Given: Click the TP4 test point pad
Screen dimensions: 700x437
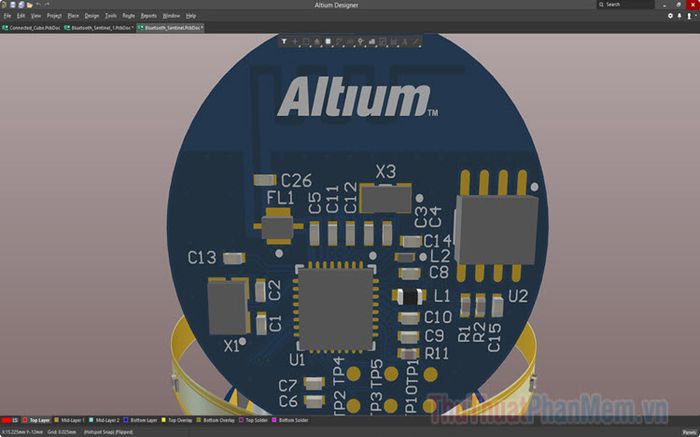Looking at the screenshot, I should (354, 374).
